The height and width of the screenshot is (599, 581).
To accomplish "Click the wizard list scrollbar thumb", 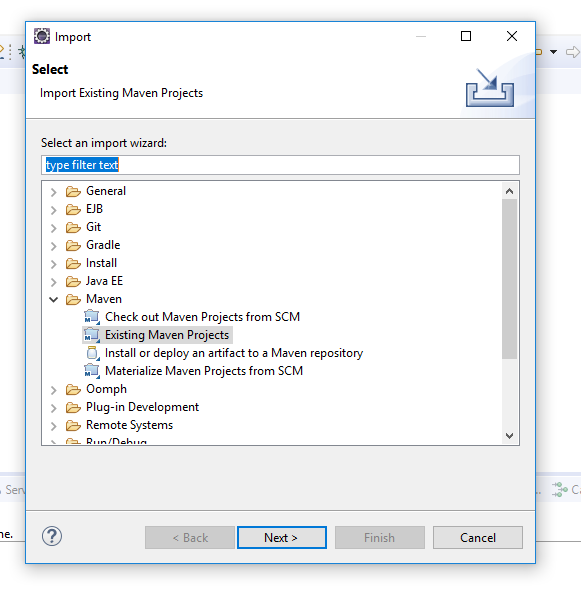I will 509,279.
